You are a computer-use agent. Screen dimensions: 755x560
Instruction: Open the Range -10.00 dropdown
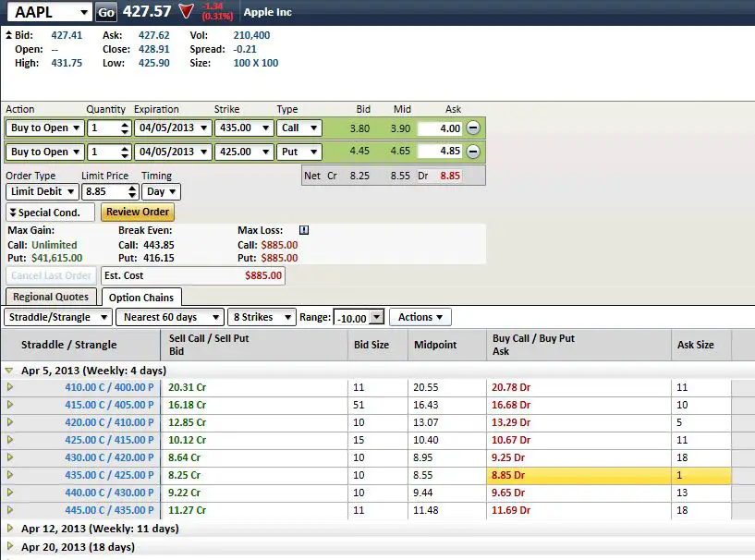(359, 318)
